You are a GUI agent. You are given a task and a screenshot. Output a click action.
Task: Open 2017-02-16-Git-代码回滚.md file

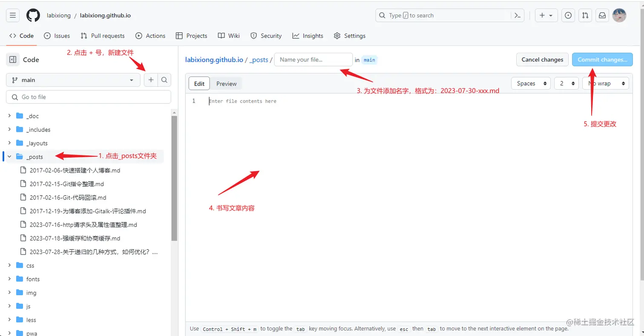pyautogui.click(x=68, y=197)
